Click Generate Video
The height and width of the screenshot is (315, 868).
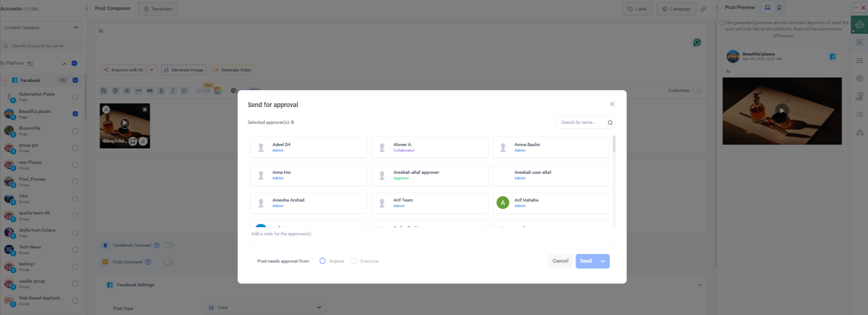point(232,70)
